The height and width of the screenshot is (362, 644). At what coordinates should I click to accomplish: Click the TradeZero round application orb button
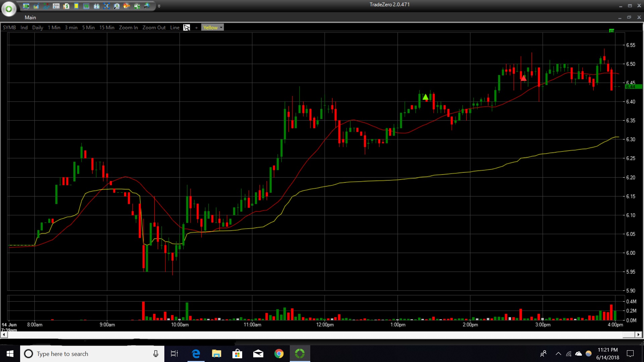click(x=9, y=9)
